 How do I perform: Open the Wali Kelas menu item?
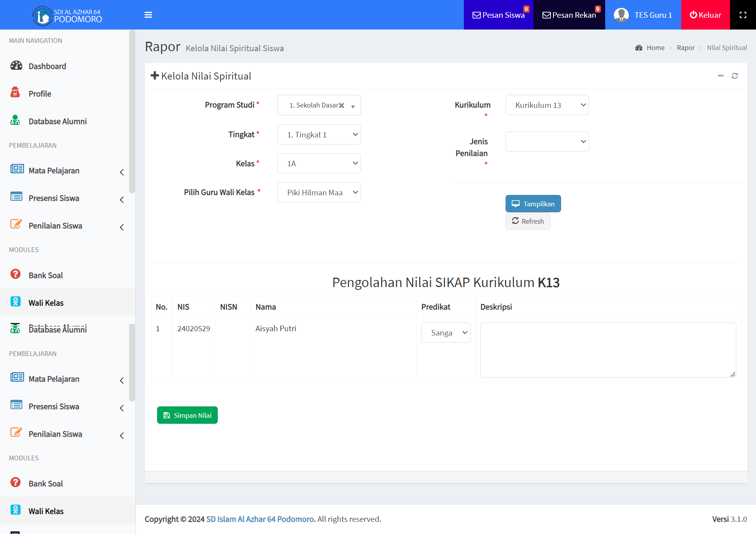pos(46,303)
